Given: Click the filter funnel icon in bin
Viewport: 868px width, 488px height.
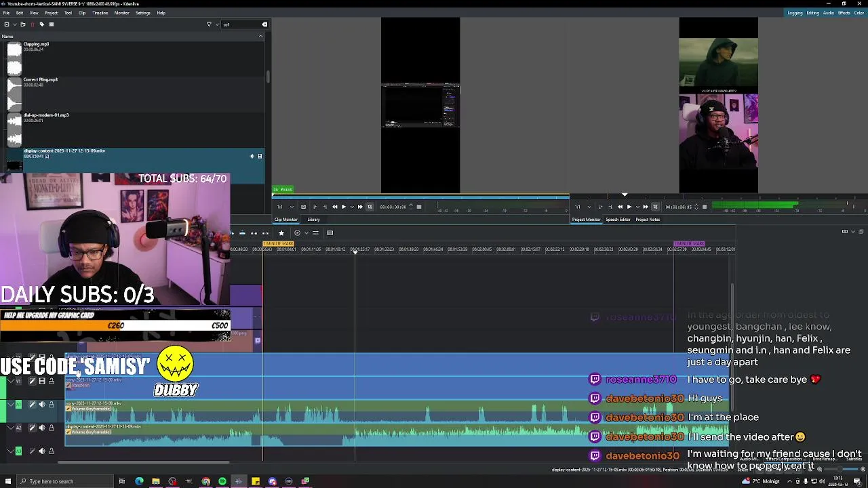Looking at the screenshot, I should [209, 24].
